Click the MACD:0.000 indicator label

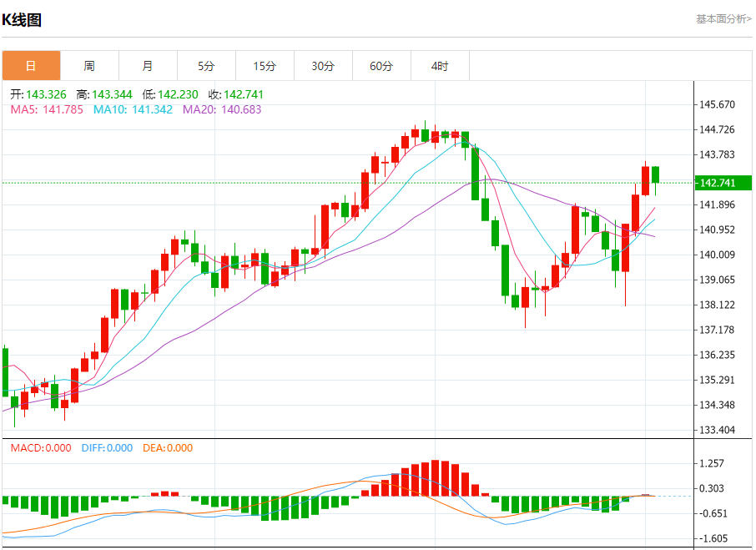[41, 448]
